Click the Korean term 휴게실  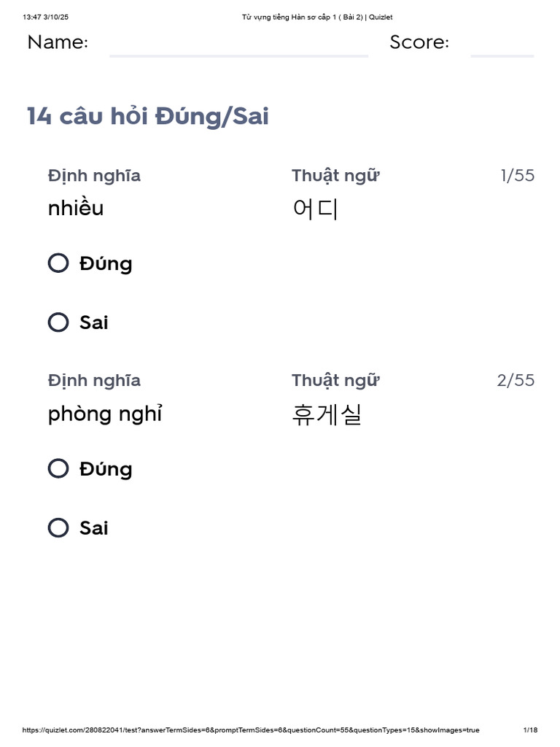tap(326, 415)
